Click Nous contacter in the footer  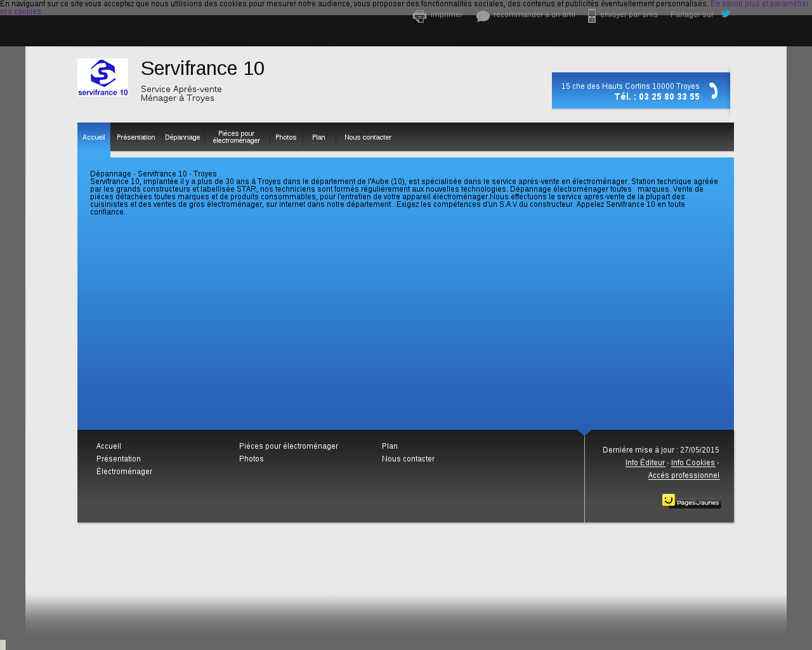pos(408,459)
